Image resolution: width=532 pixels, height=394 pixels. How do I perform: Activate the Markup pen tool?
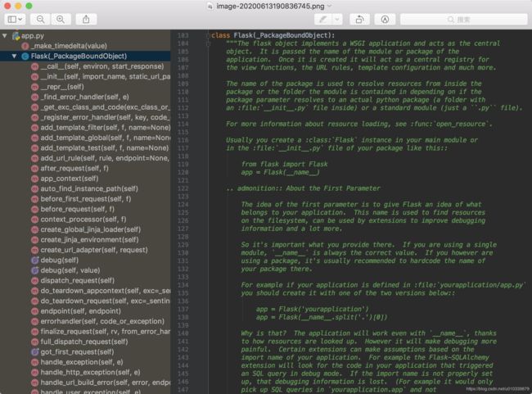[323, 20]
